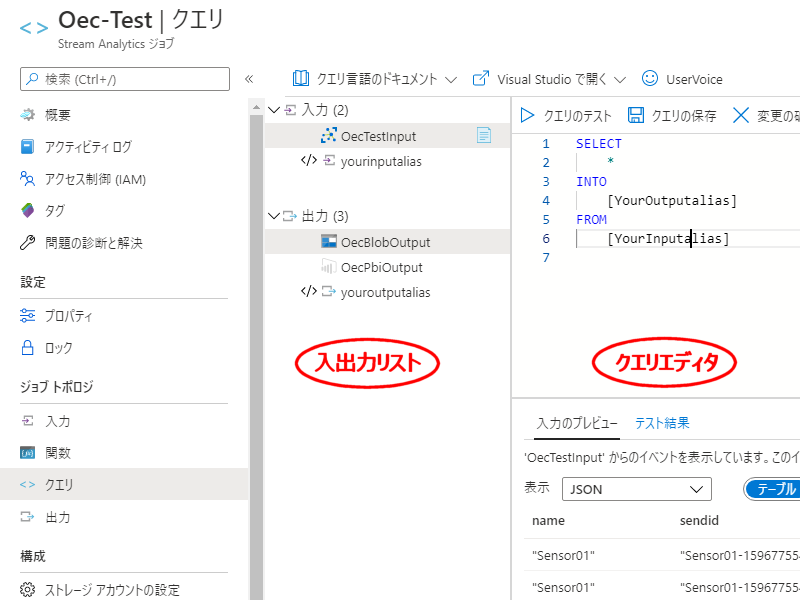The width and height of the screenshot is (800, 600).
Task: Click the document icon beside OecTestInput
Action: coord(484,135)
